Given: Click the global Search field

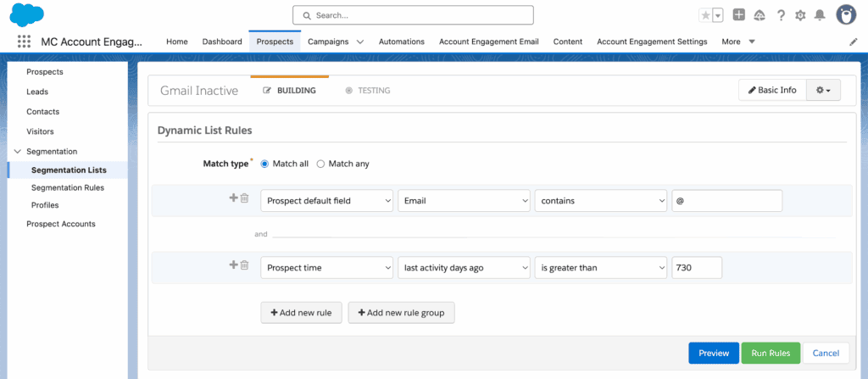Looking at the screenshot, I should [413, 15].
